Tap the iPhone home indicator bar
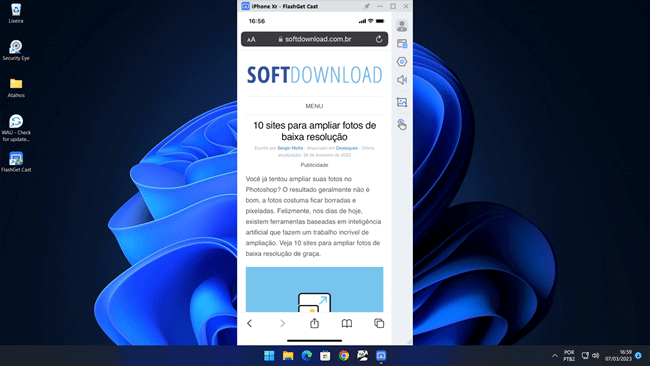 (314, 341)
